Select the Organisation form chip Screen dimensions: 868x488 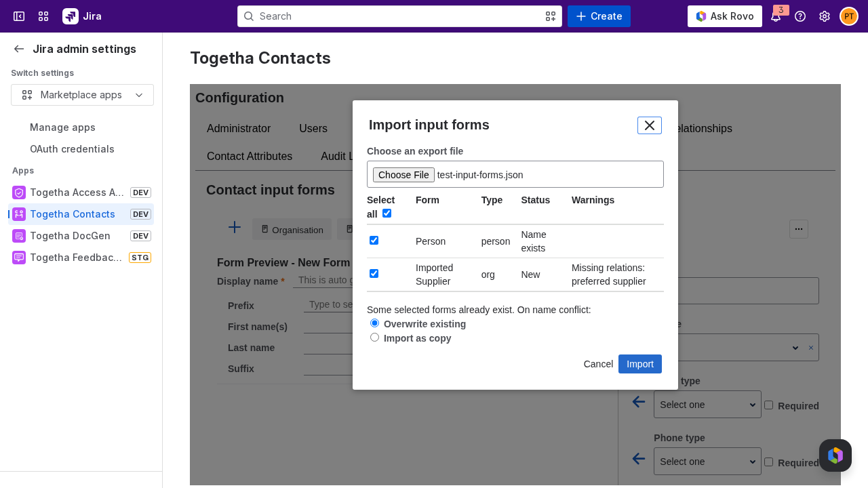tap(292, 230)
